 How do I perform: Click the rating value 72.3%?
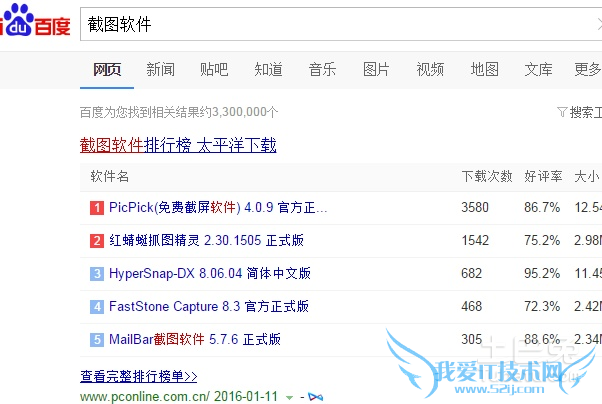pyautogui.click(x=542, y=306)
